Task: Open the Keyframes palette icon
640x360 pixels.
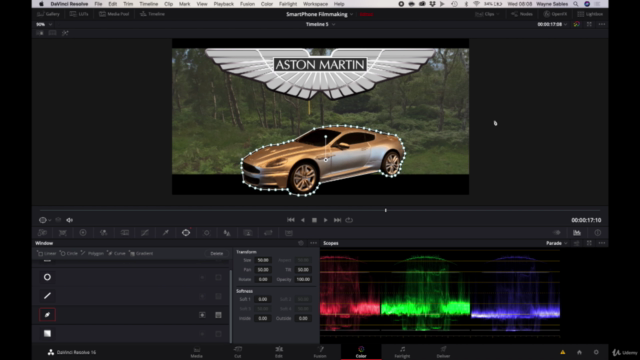Action: 557,233
